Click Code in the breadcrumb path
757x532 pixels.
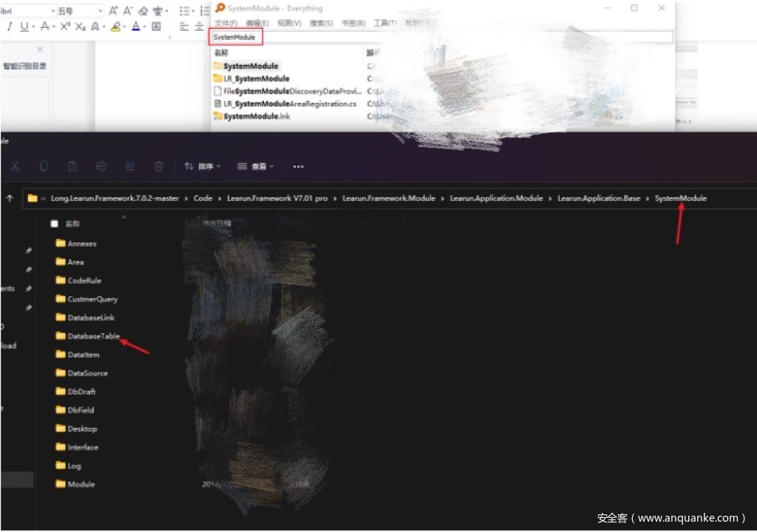click(203, 198)
